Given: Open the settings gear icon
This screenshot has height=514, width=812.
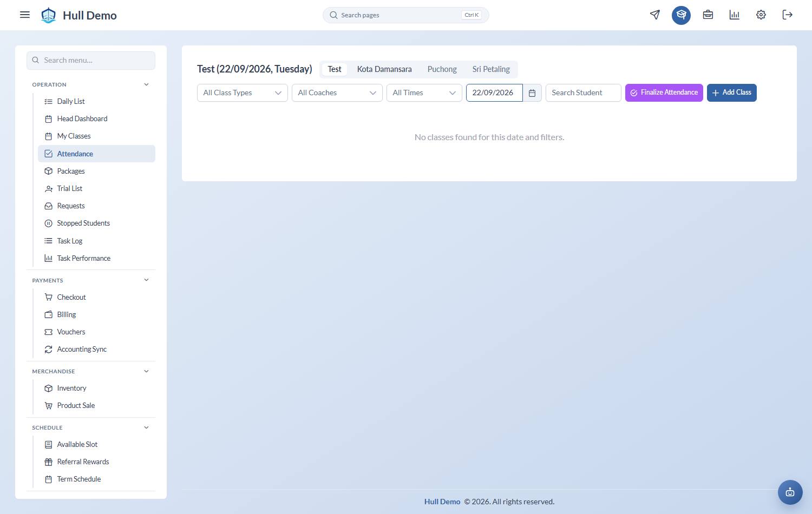Looking at the screenshot, I should (761, 15).
